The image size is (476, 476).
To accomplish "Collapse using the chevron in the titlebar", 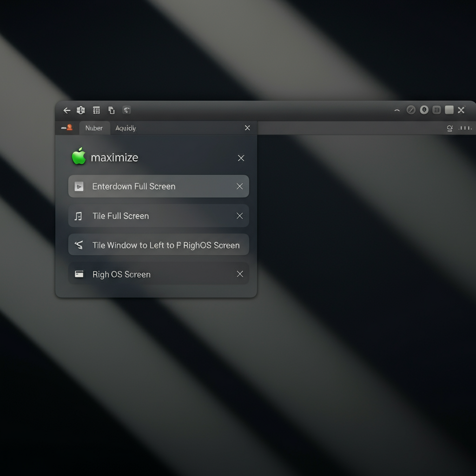I will [397, 111].
